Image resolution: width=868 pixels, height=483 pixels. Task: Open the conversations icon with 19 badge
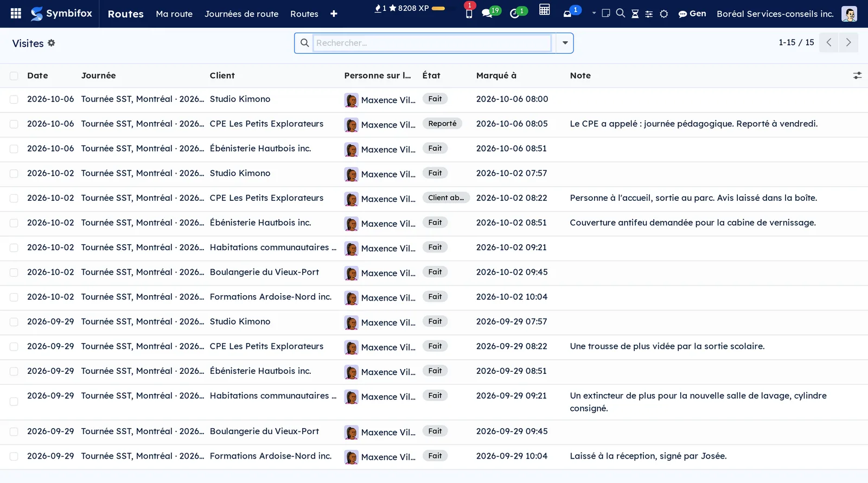(x=487, y=13)
